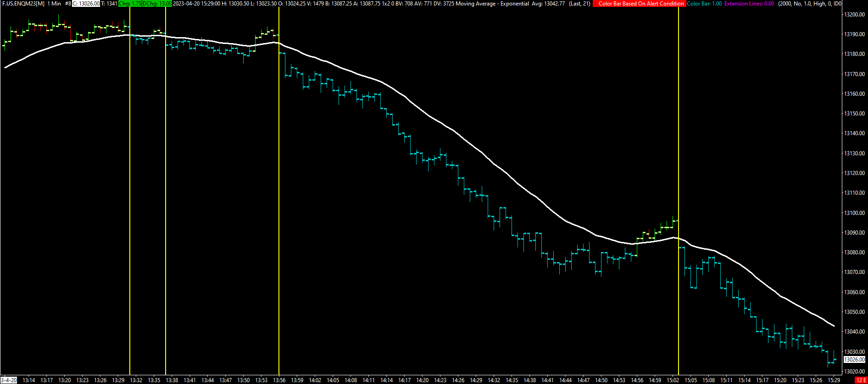This screenshot has width=868, height=384.
Task: Click the 13060.00 price scale label
Action: [854, 292]
